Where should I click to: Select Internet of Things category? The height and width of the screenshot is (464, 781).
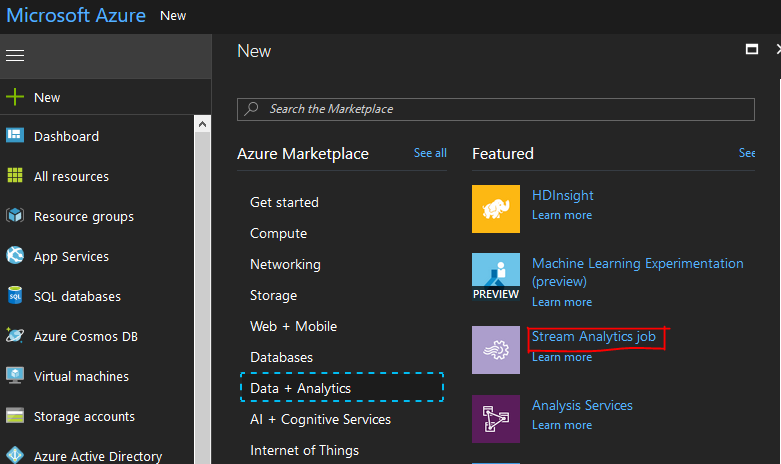click(x=304, y=451)
